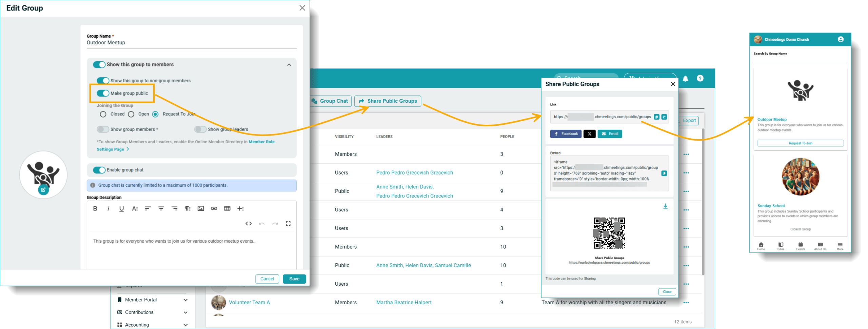Select Open joining option
Image resolution: width=868 pixels, height=329 pixels.
131,114
